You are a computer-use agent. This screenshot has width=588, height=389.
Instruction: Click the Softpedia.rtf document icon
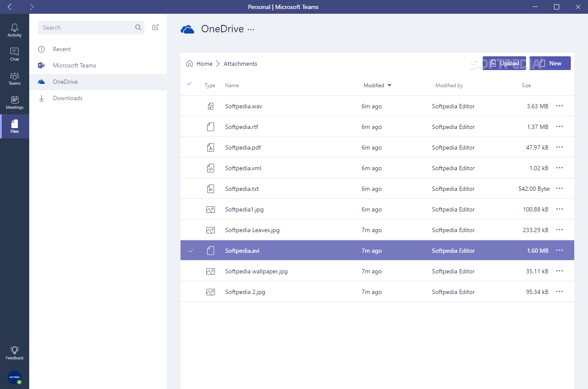(x=211, y=127)
